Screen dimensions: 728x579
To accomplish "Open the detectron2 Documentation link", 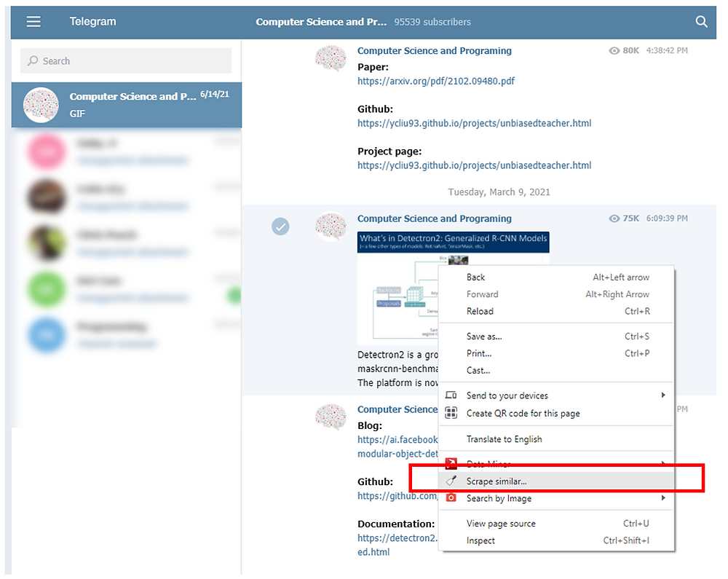I will (398, 545).
